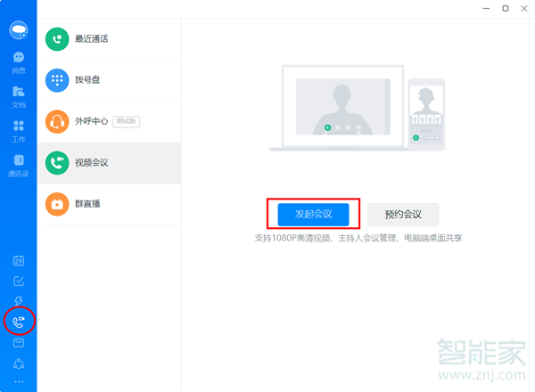Click the calendar icon in the sidebar
Viewport: 535px width, 392px height.
click(18, 261)
